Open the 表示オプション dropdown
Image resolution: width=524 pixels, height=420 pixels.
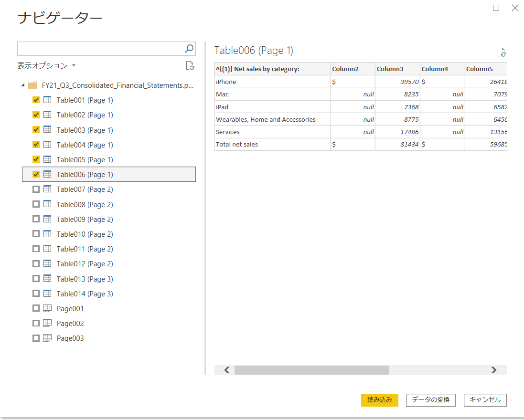pos(46,66)
